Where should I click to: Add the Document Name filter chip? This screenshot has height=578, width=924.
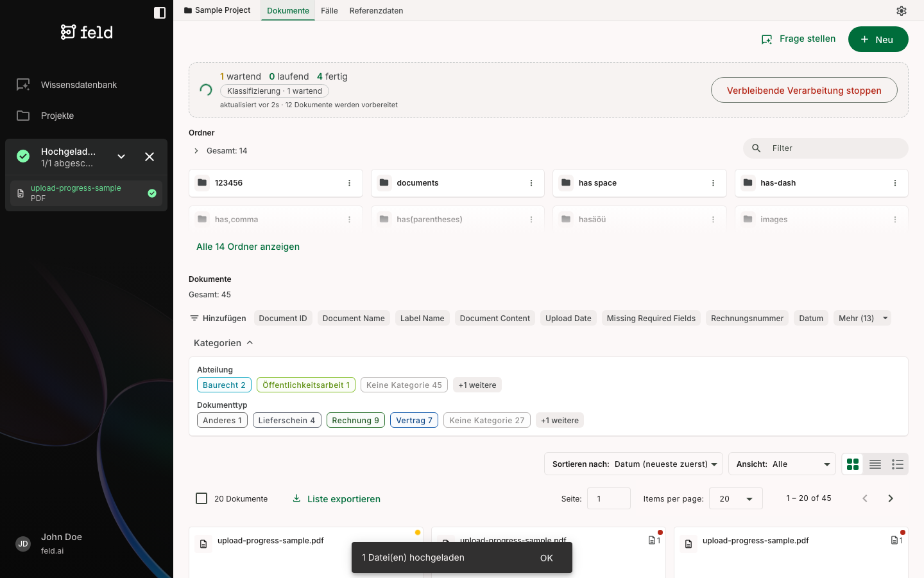[354, 319]
